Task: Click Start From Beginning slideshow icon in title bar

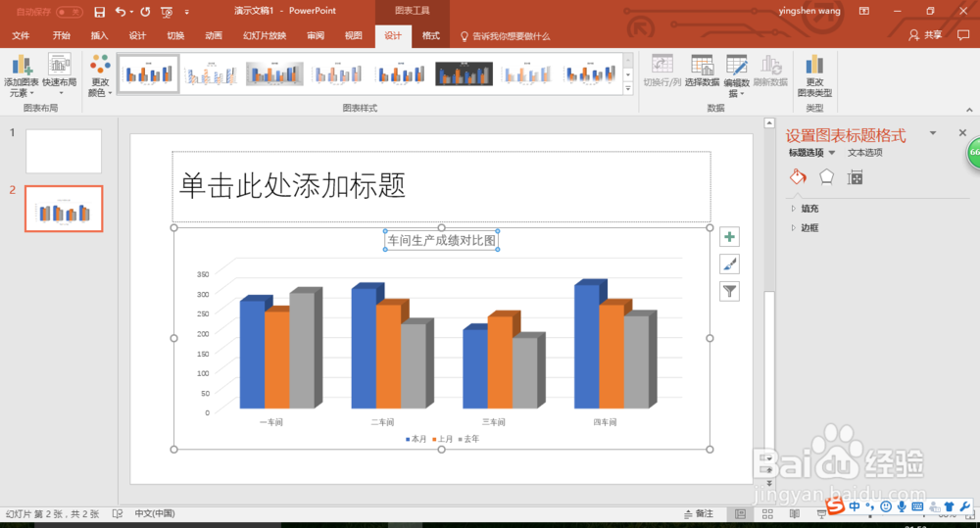Action: [167, 12]
